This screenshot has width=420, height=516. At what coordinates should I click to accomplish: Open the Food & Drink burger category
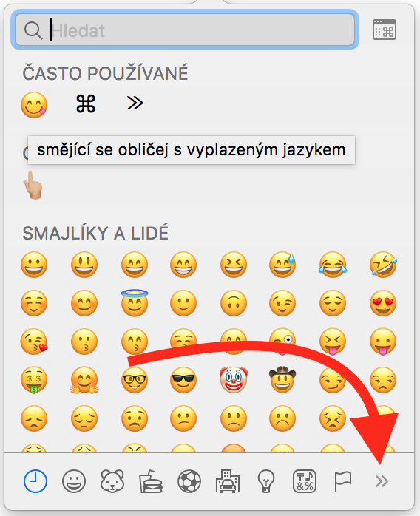pos(151,481)
